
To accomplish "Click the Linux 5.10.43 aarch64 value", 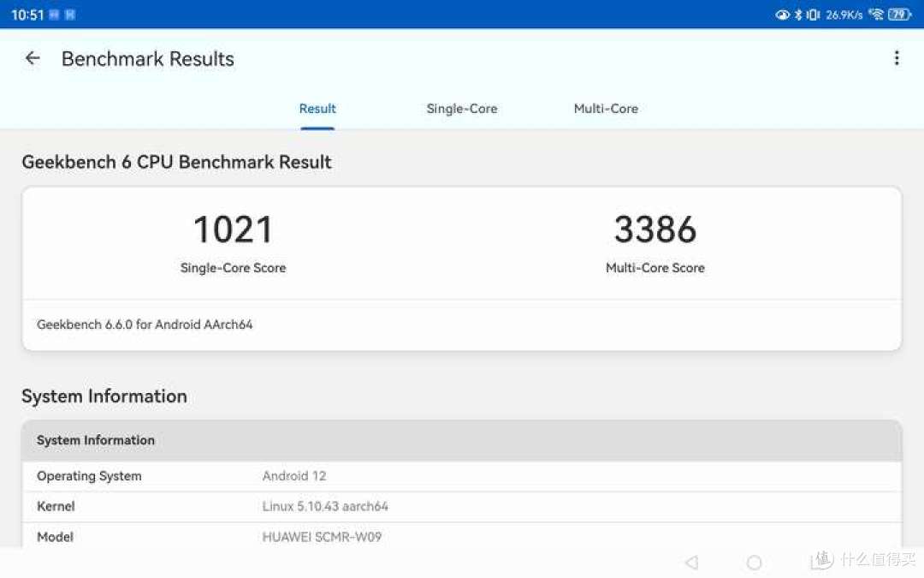I will tap(325, 507).
